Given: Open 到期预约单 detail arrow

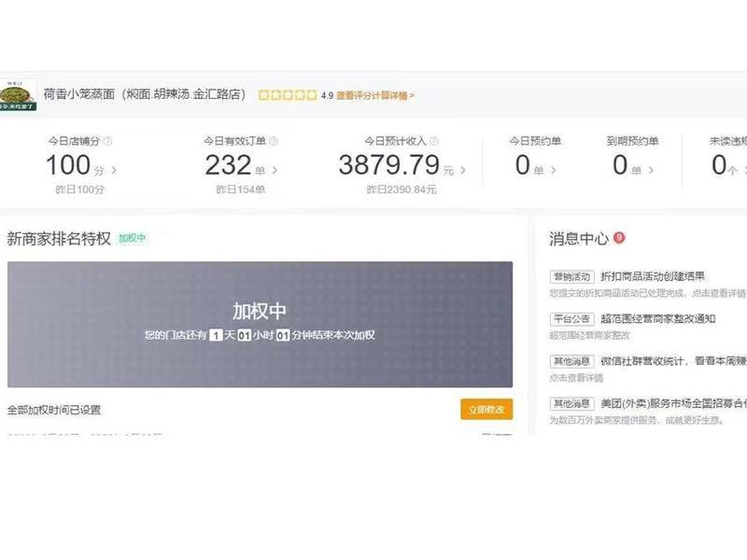Looking at the screenshot, I should pyautogui.click(x=651, y=170).
